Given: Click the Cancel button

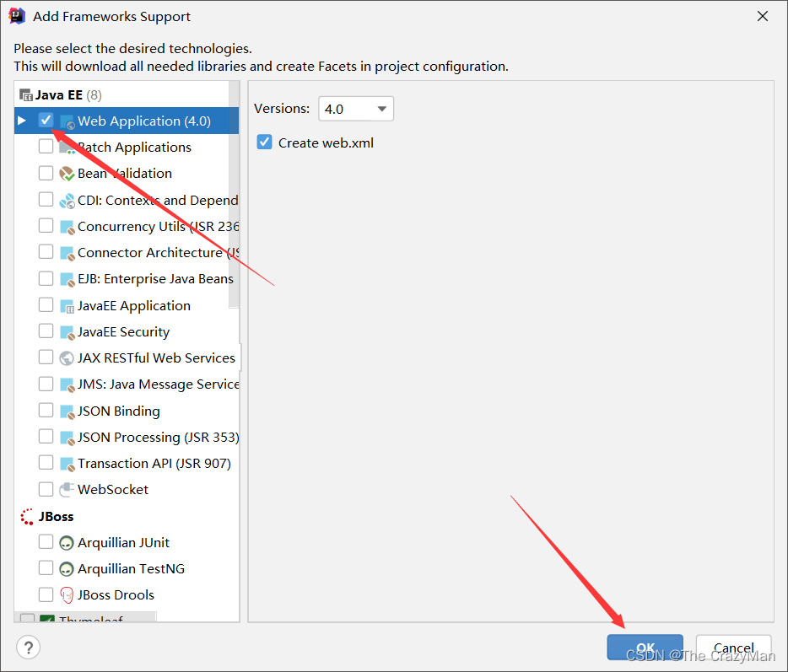Looking at the screenshot, I should pyautogui.click(x=734, y=648).
